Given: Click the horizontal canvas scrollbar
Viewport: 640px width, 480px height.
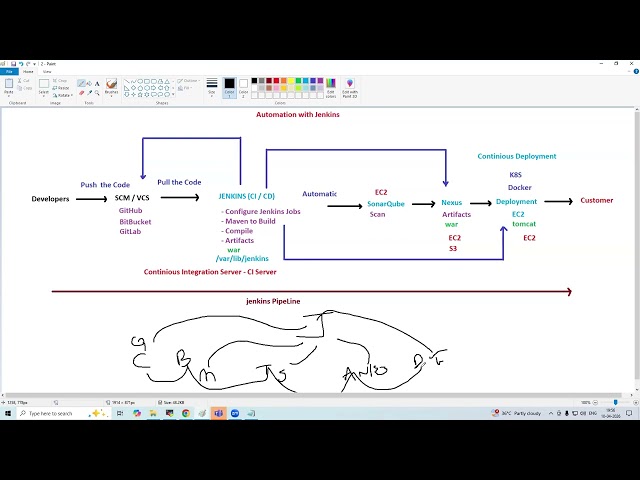Looking at the screenshot, I should pyautogui.click(x=313, y=395).
